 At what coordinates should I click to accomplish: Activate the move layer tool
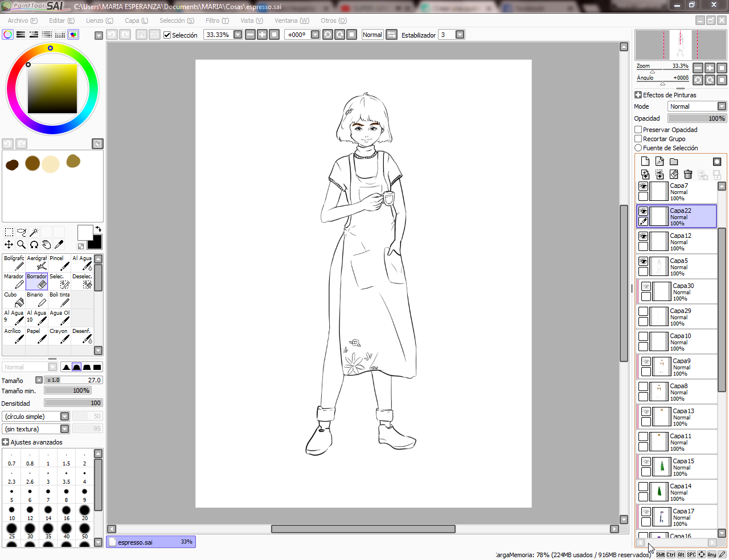tap(9, 245)
